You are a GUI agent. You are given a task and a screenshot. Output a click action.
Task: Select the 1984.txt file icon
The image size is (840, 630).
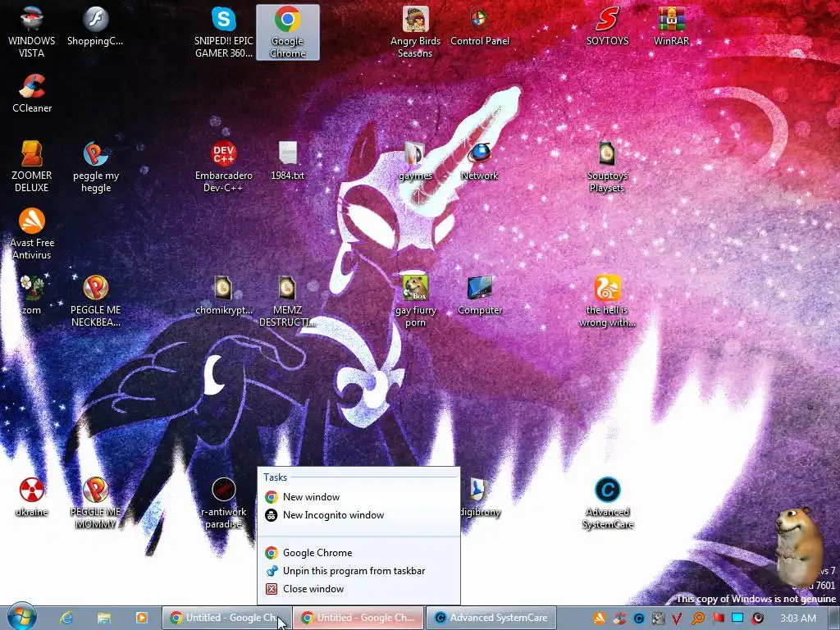tap(288, 161)
